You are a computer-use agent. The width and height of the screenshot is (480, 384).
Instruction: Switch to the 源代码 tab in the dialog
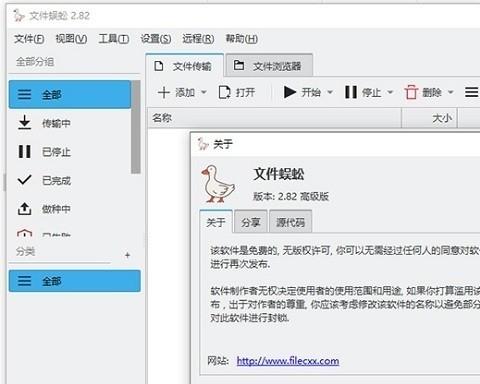tap(290, 222)
